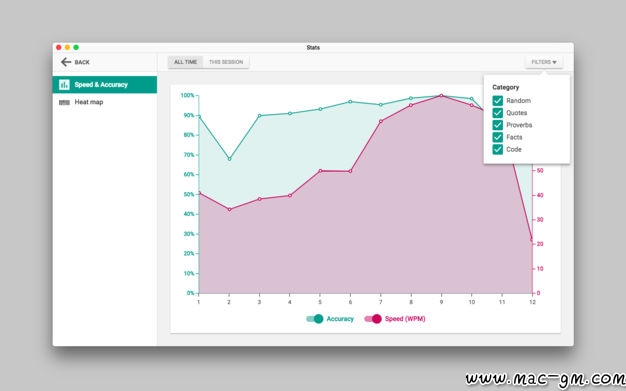This screenshot has width=626, height=391.
Task: Uncheck the Quotes category checkbox
Action: (497, 113)
